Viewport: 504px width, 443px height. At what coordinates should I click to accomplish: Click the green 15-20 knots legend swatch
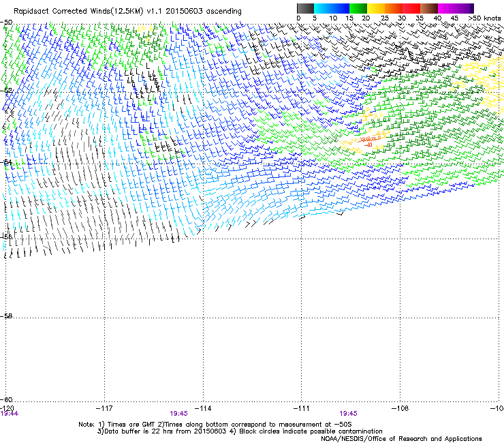pos(358,8)
